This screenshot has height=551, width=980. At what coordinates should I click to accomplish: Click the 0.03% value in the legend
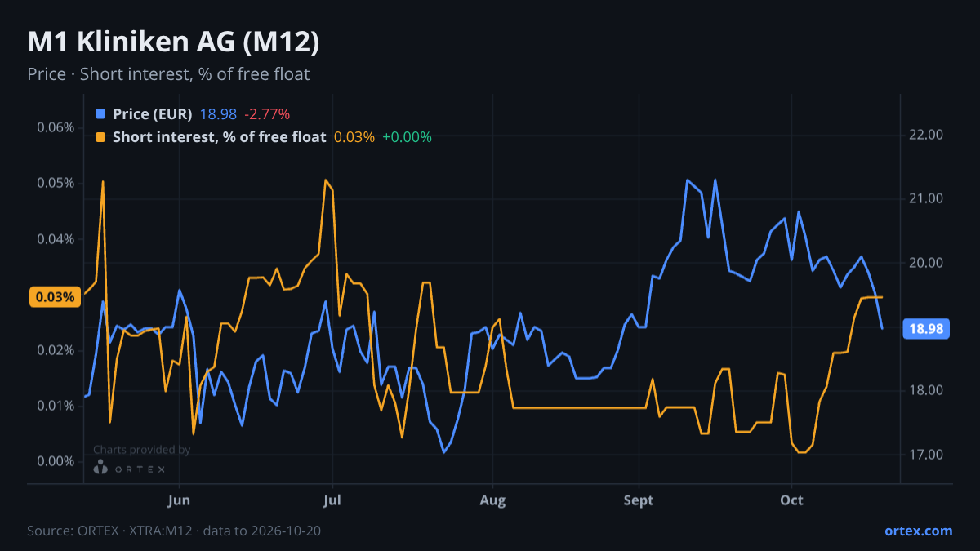[354, 137]
